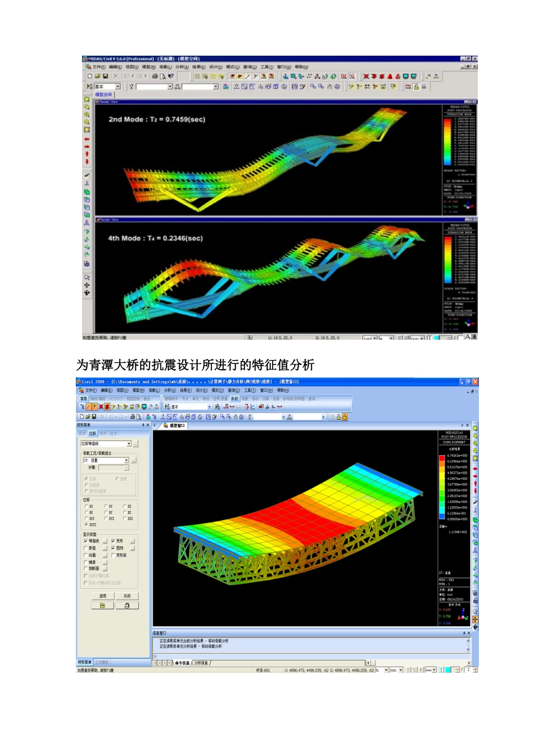This screenshot has width=534, height=756.
Task: Select the DZ radio button
Action: [x=124, y=506]
